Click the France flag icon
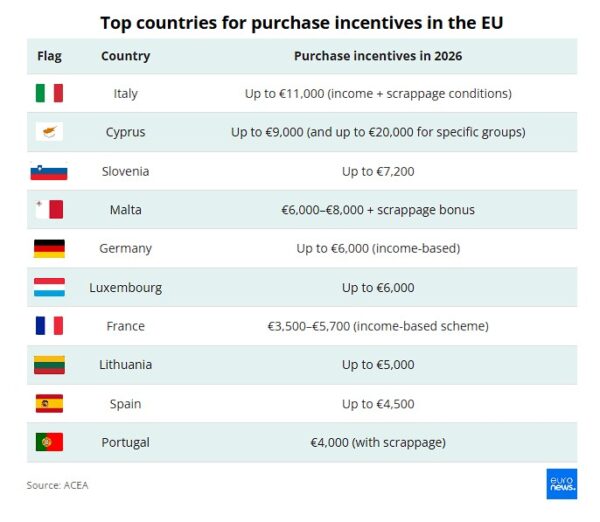The image size is (600, 522). pos(49,326)
